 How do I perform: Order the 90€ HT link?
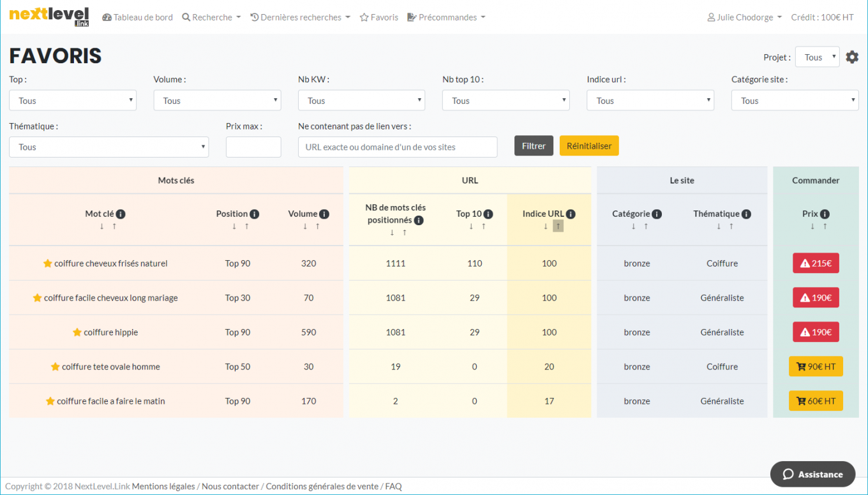coord(816,366)
